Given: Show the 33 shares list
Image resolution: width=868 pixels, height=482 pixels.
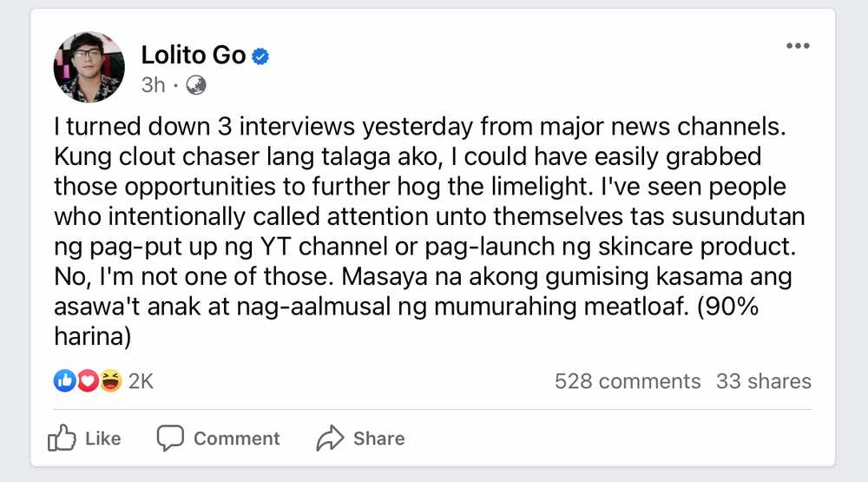Looking at the screenshot, I should tap(763, 382).
